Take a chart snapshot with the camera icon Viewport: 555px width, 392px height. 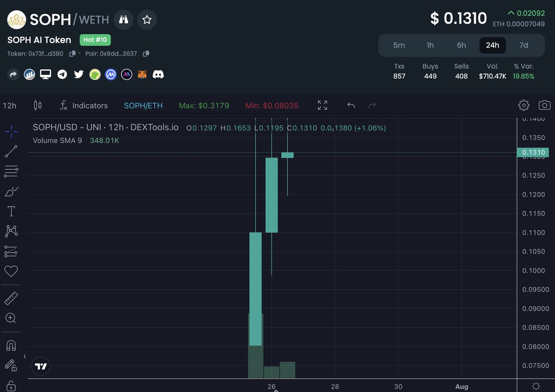click(544, 105)
